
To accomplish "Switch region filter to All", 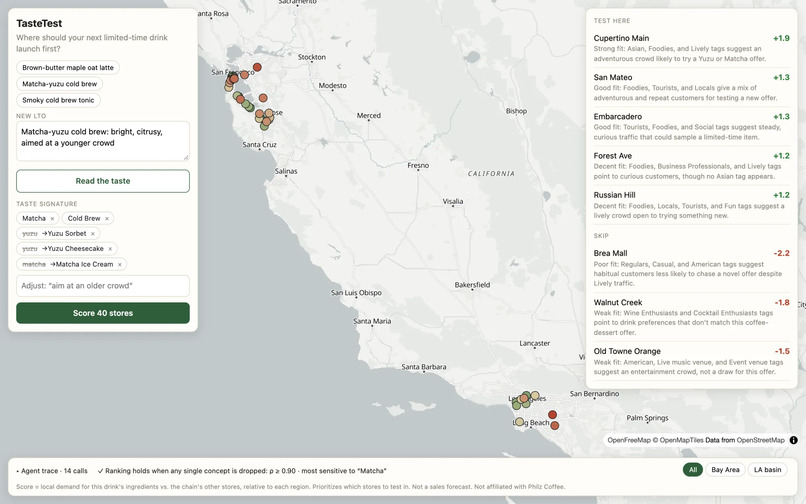I will coord(693,470).
